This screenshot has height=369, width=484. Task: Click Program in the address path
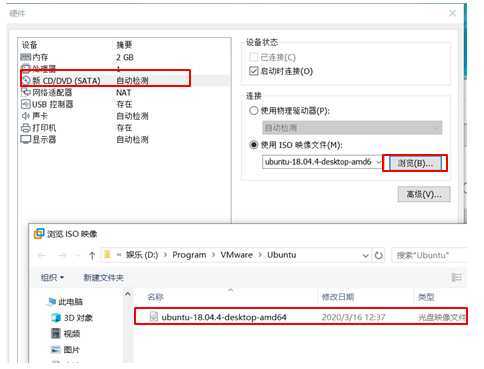coord(189,255)
